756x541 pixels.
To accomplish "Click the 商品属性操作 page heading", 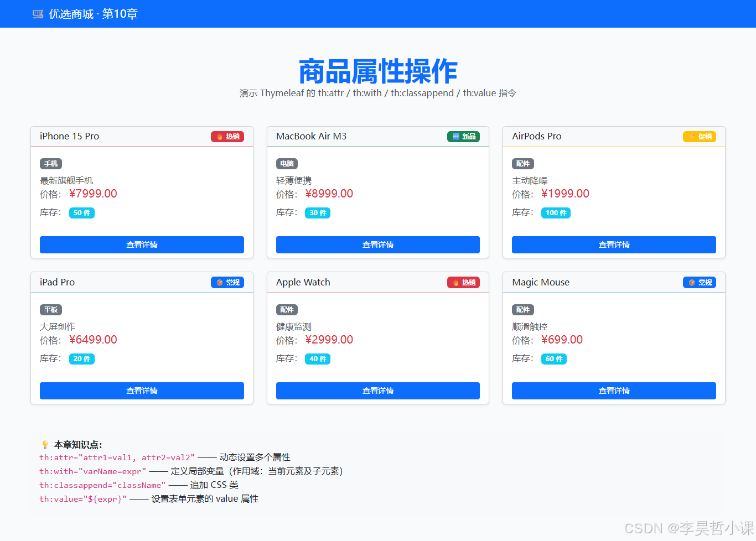I will coord(378,71).
